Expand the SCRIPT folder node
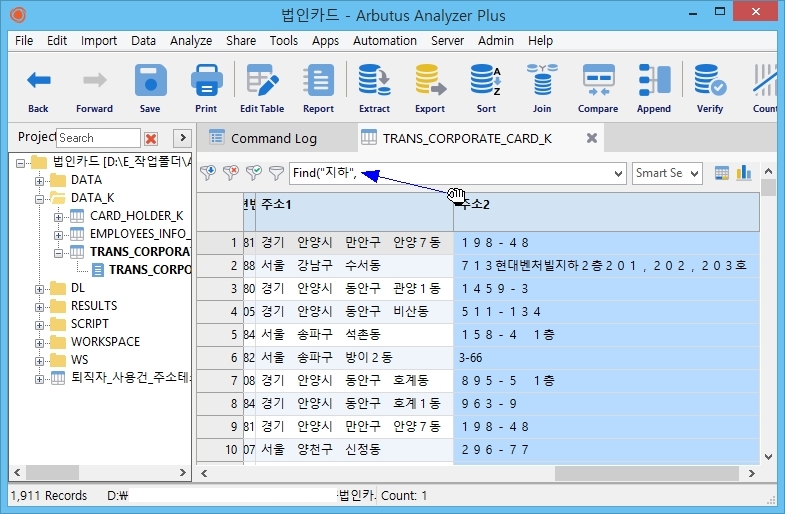The height and width of the screenshot is (514, 785). pyautogui.click(x=40, y=325)
